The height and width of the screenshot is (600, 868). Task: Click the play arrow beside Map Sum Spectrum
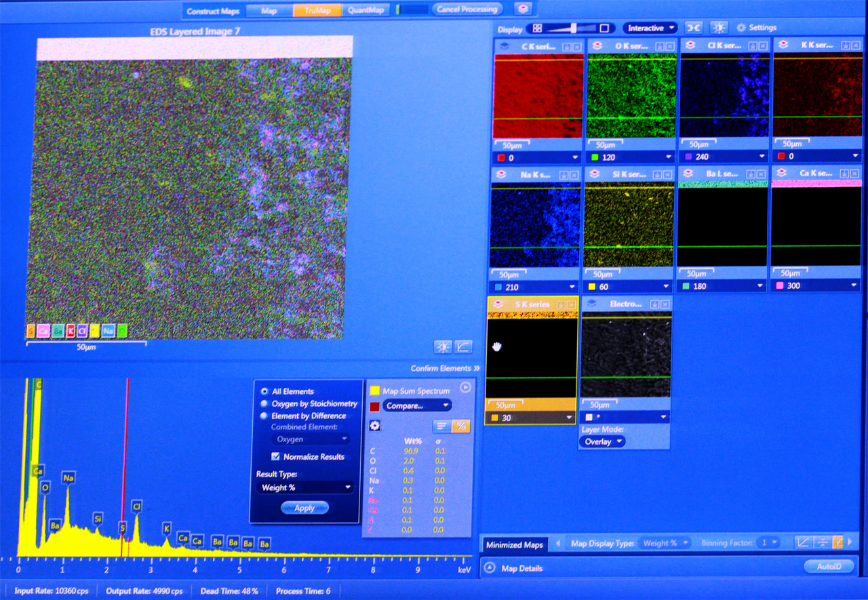coord(465,388)
